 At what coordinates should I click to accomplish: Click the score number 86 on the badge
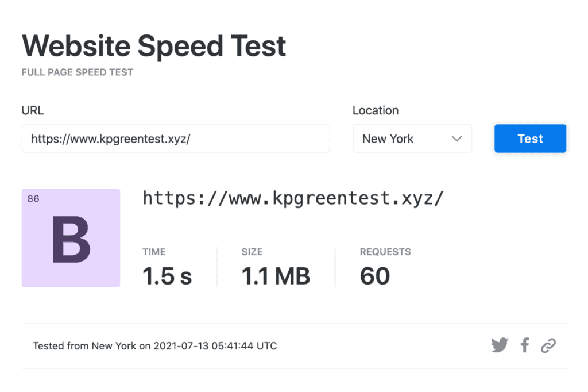[33, 198]
